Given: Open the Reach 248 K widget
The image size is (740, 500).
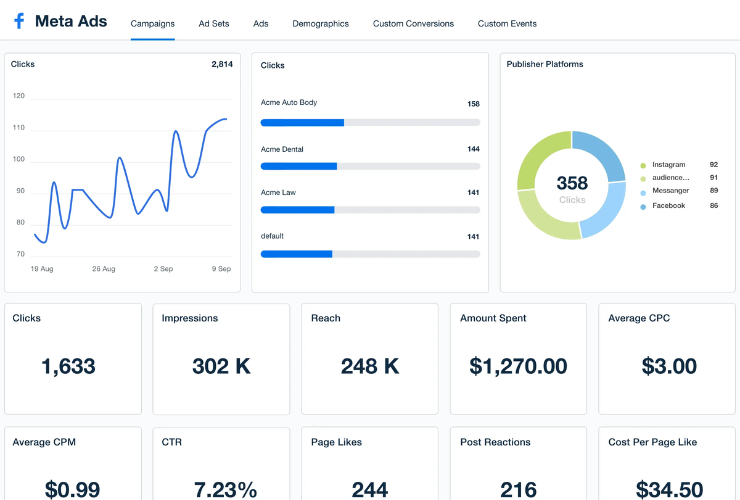Looking at the screenshot, I should [x=370, y=358].
